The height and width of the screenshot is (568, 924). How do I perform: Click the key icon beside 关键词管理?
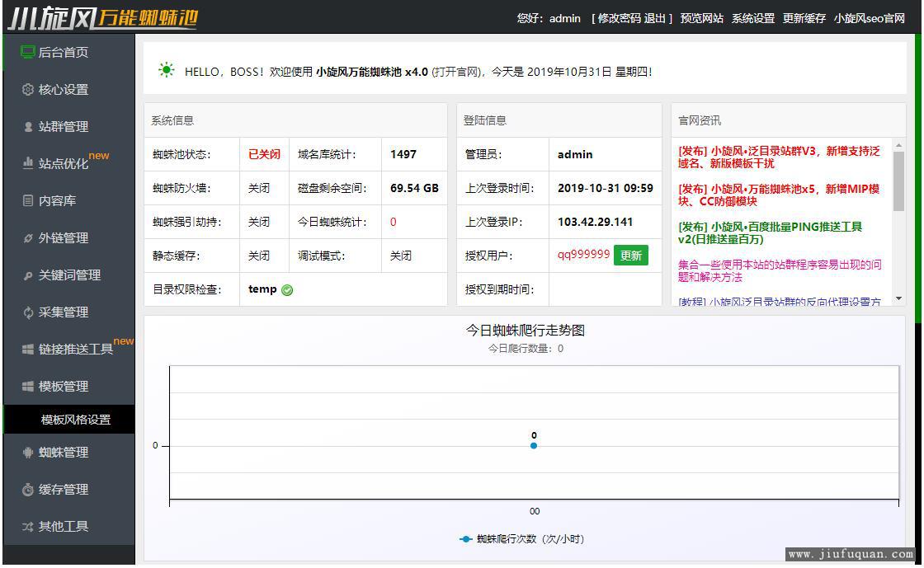tap(28, 275)
